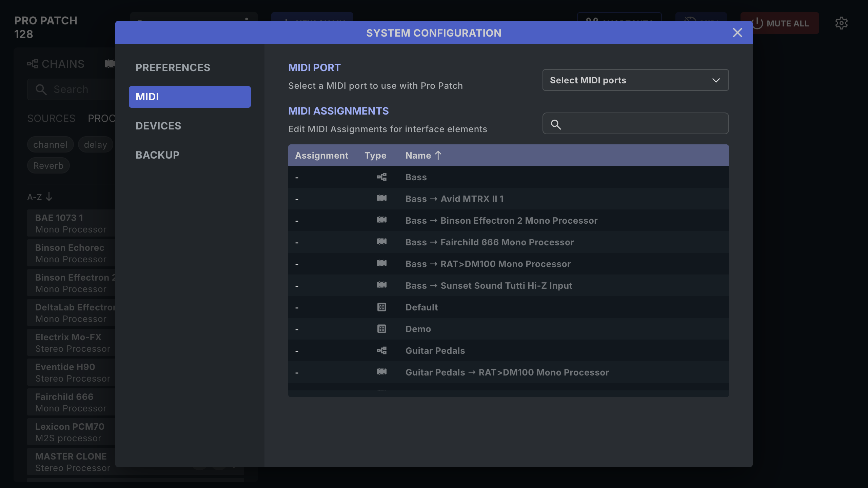Select the MIDI section
The width and height of the screenshot is (868, 488).
click(x=190, y=97)
